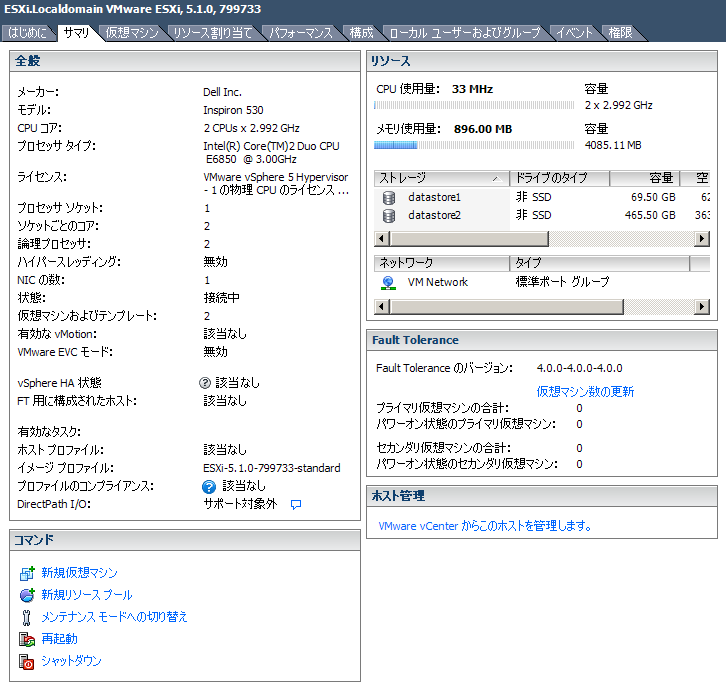Click the datastore2 disk icon
This screenshot has width=726, height=683.
click(389, 216)
